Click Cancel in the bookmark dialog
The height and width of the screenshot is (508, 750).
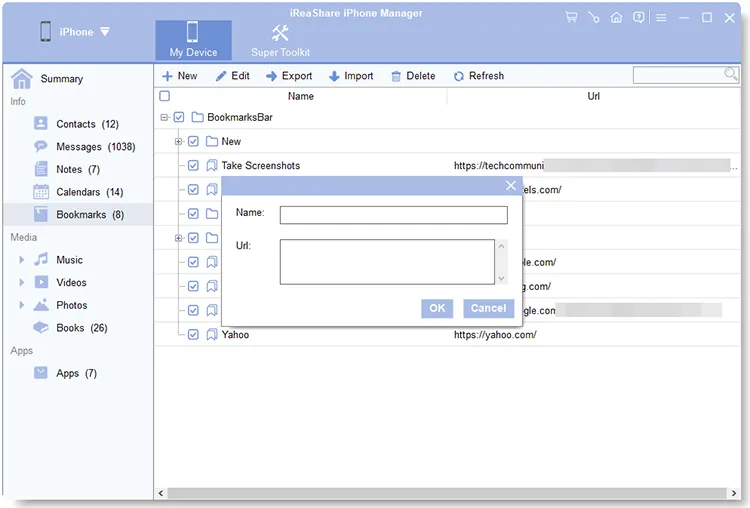[x=488, y=308]
